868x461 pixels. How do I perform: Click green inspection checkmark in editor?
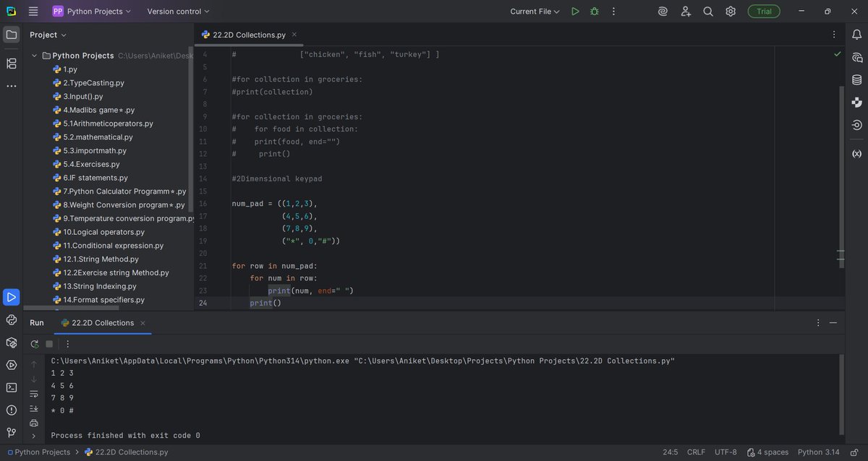coord(838,54)
